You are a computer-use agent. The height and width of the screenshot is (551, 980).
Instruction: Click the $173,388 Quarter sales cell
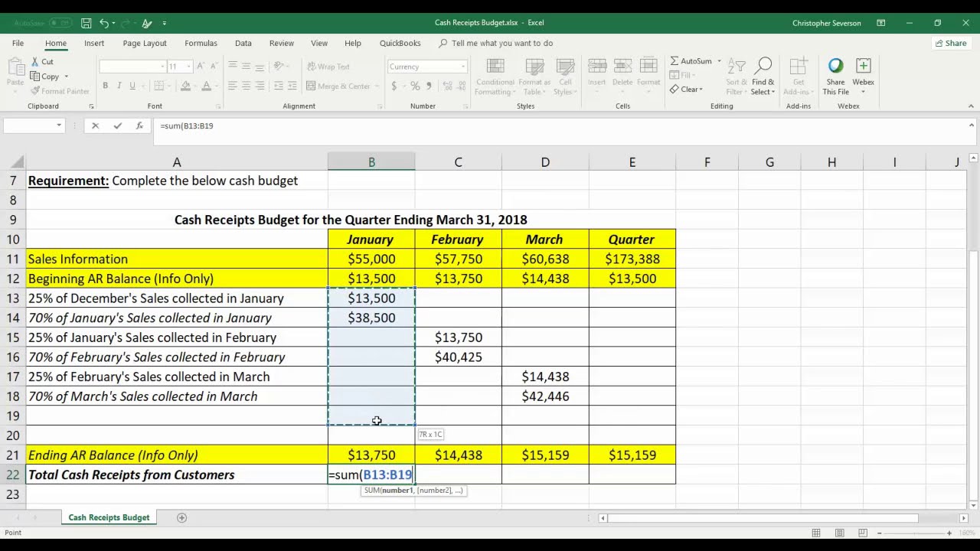(x=632, y=259)
